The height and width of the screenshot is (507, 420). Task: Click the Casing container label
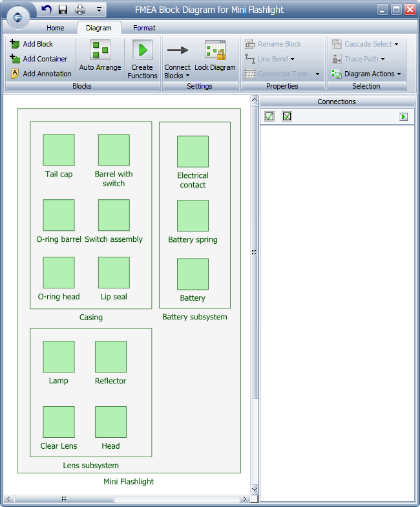point(91,317)
